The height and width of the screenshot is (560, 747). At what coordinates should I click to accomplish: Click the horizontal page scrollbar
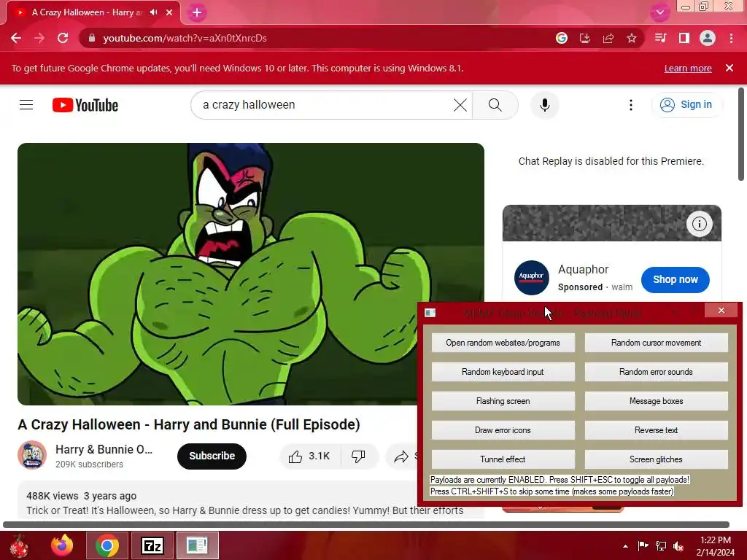pyautogui.click(x=366, y=525)
